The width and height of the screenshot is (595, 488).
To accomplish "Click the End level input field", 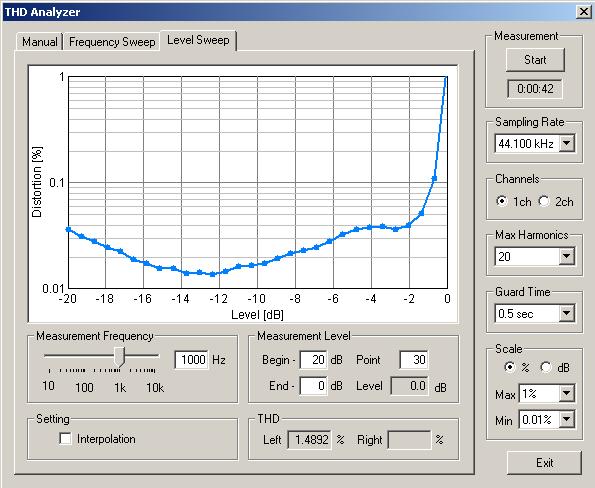I will [313, 386].
